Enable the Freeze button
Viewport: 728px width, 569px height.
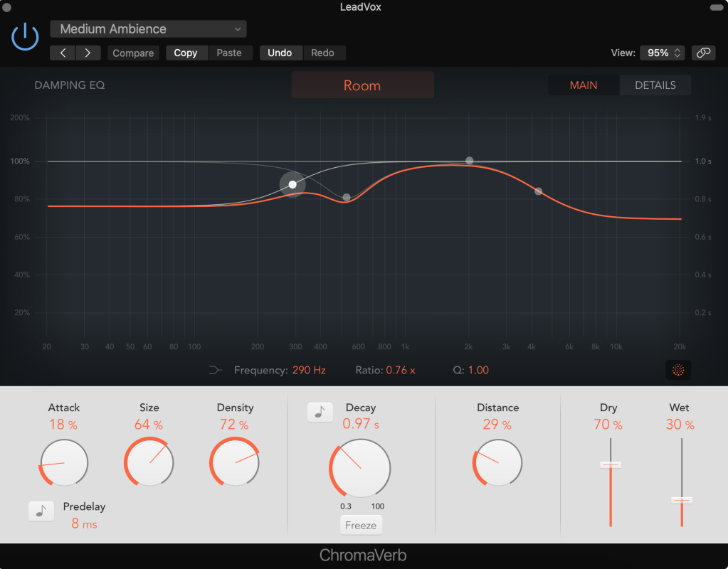361,525
